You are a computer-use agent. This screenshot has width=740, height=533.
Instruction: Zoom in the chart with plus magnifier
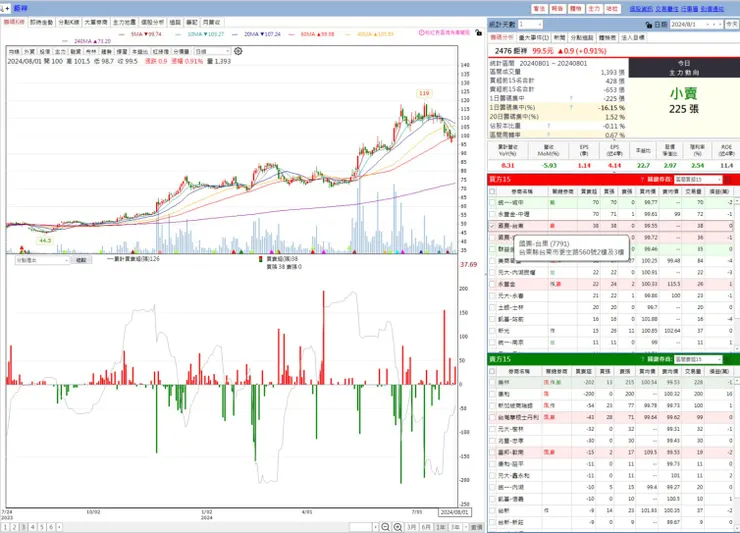tap(398, 527)
